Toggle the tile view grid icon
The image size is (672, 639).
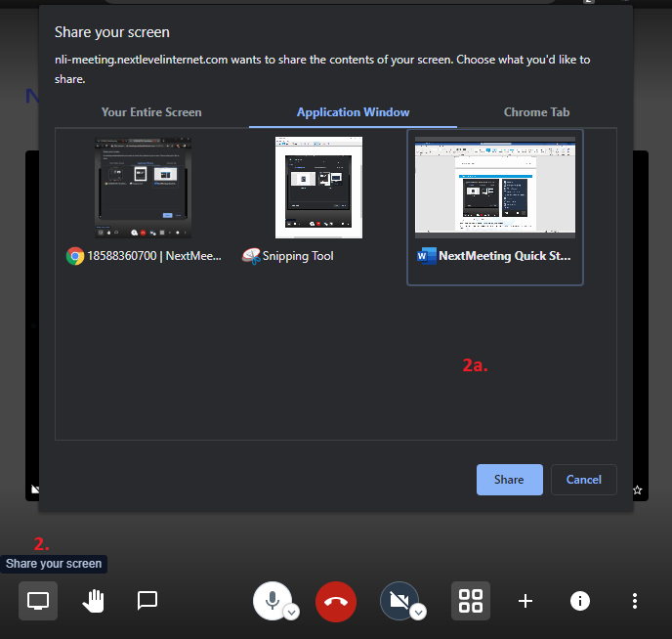(x=471, y=601)
